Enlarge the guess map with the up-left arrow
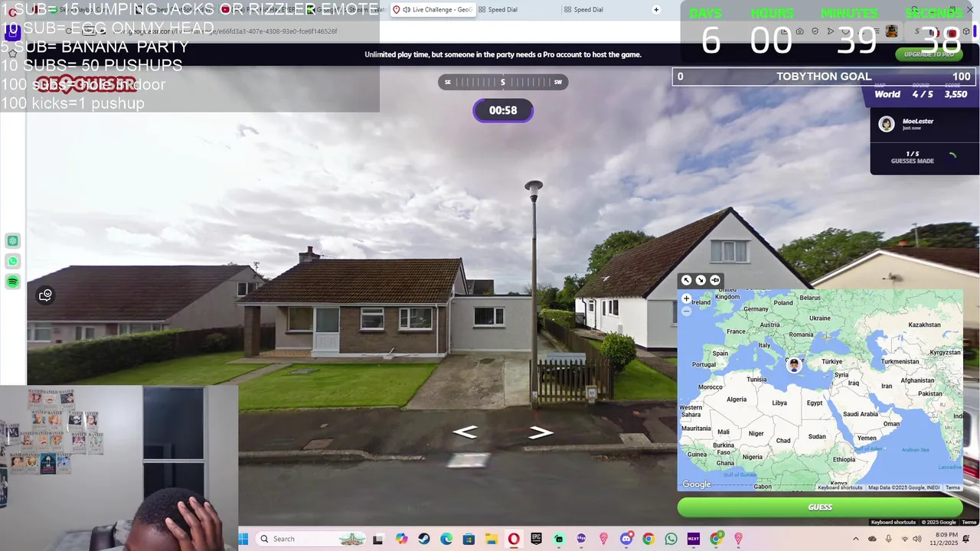980x551 pixels. point(686,280)
